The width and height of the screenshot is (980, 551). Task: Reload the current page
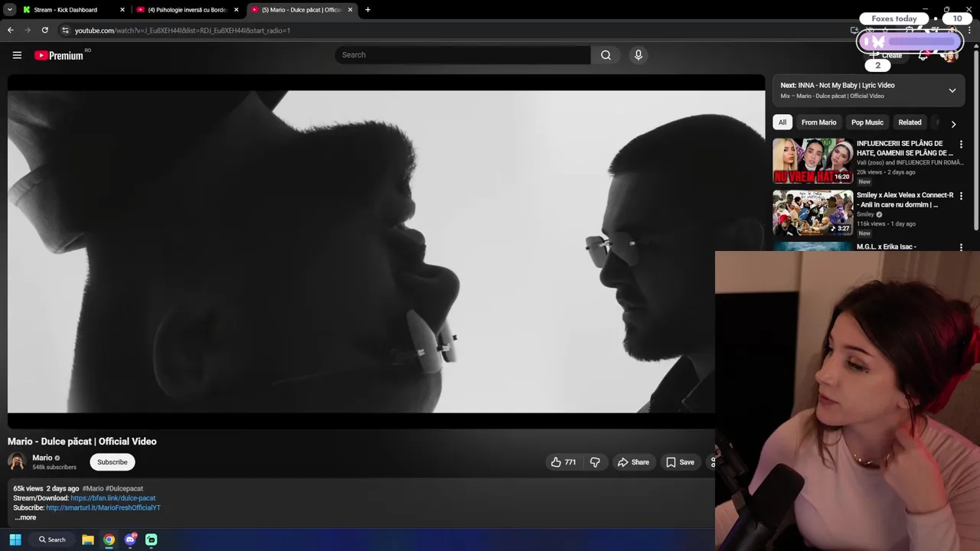pyautogui.click(x=44, y=30)
